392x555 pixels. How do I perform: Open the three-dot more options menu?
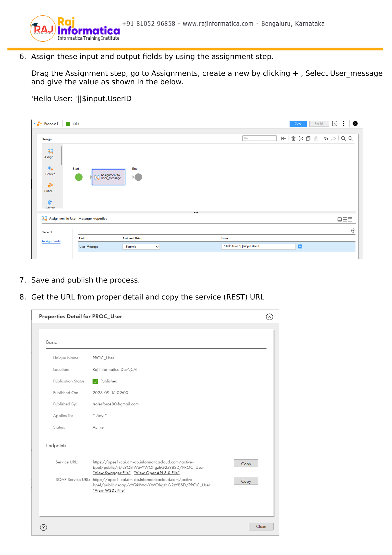coord(343,124)
